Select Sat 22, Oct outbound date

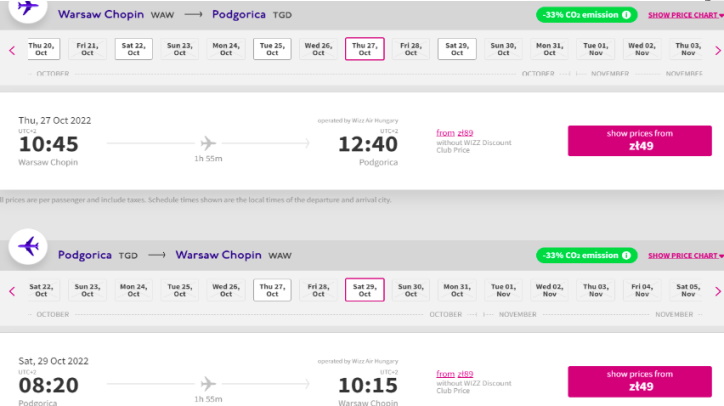coord(133,49)
